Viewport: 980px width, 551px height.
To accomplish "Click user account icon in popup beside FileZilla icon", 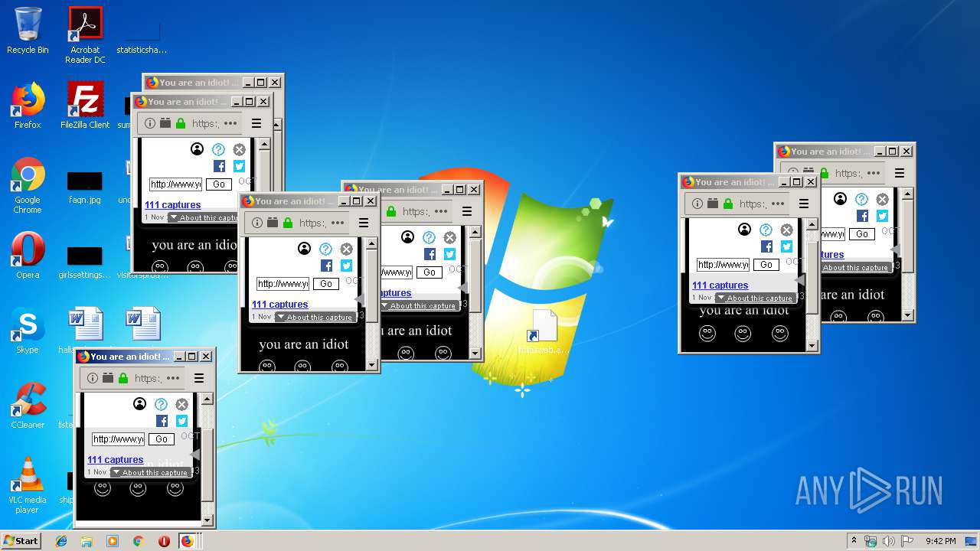I will coord(197,149).
